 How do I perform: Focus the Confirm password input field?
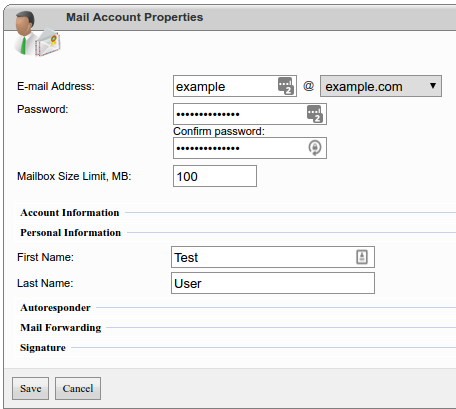(x=250, y=148)
